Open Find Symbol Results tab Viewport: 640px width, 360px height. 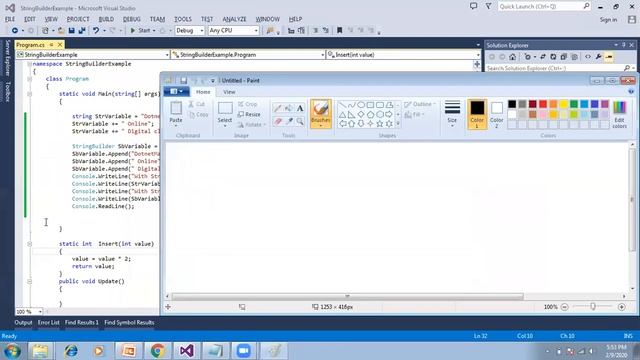(x=129, y=322)
